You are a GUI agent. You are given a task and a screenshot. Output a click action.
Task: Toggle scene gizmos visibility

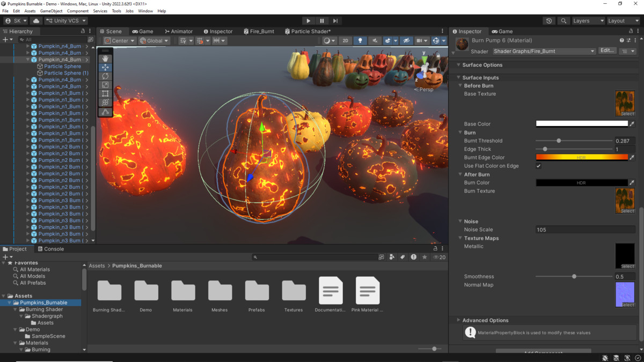pos(436,41)
